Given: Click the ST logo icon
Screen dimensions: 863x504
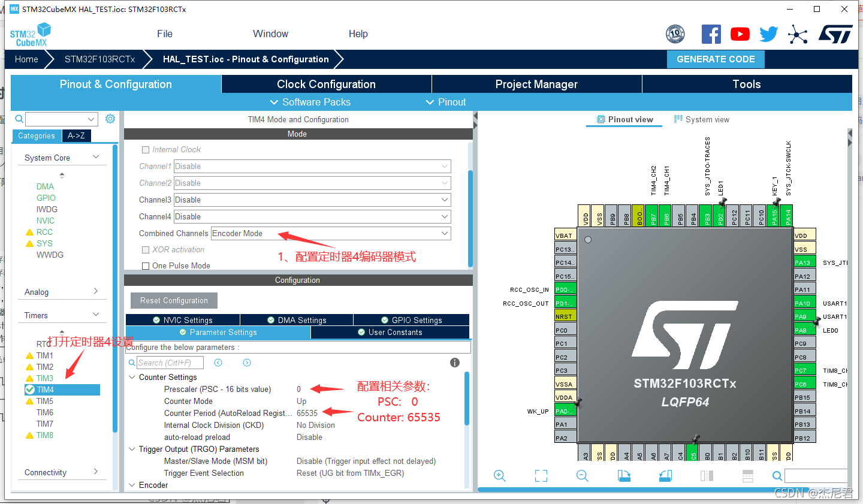Looking at the screenshot, I should point(835,34).
